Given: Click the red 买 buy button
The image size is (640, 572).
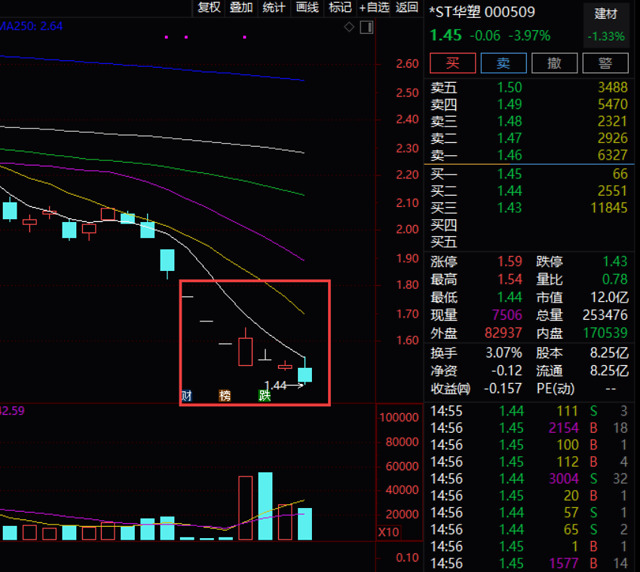Looking at the screenshot, I should point(453,63).
